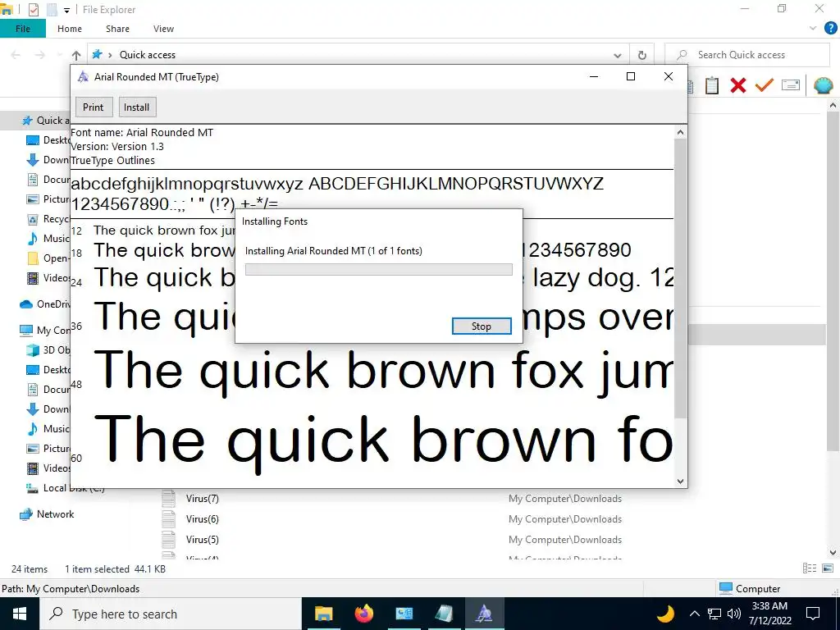Click the taskbar search box
The height and width of the screenshot is (630, 840).
click(x=171, y=614)
